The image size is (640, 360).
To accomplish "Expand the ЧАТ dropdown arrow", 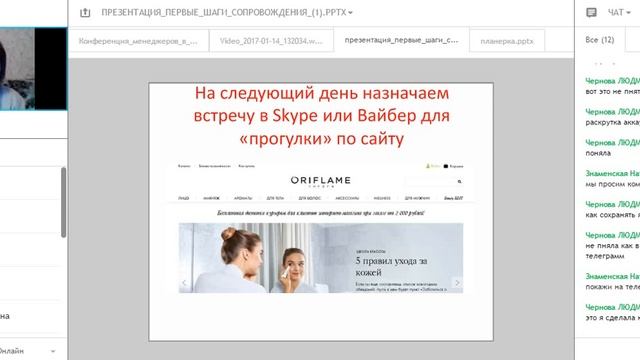I will 629,13.
